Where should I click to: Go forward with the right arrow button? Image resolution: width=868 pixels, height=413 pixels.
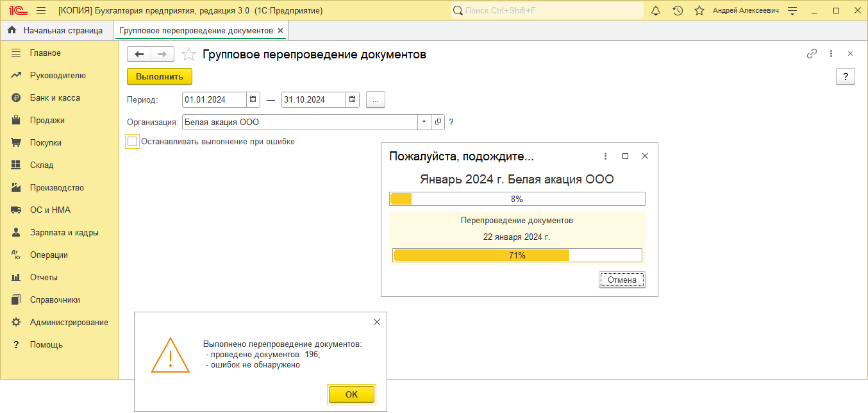[162, 55]
